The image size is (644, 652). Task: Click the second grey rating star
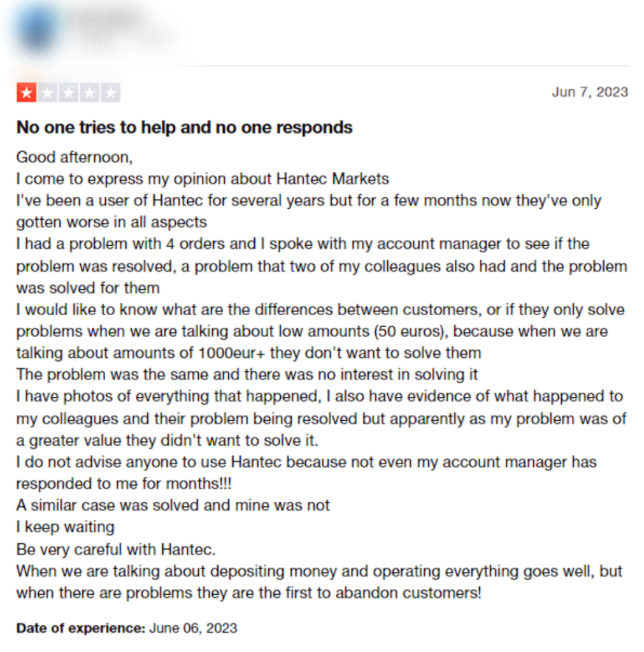48,92
